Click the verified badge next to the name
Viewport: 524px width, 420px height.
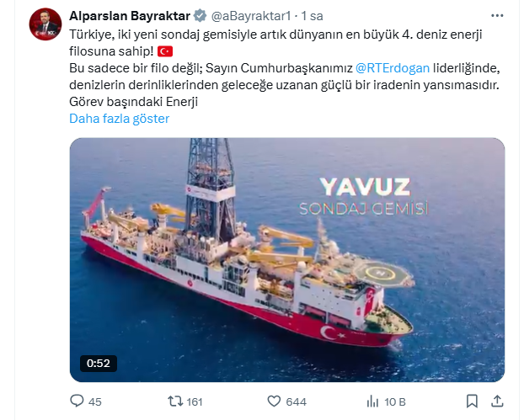(201, 16)
